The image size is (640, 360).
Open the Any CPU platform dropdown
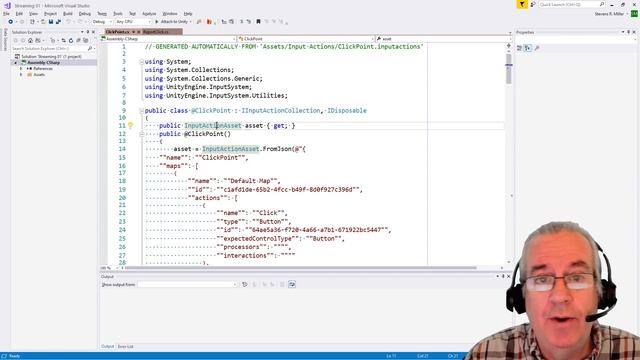(133, 22)
